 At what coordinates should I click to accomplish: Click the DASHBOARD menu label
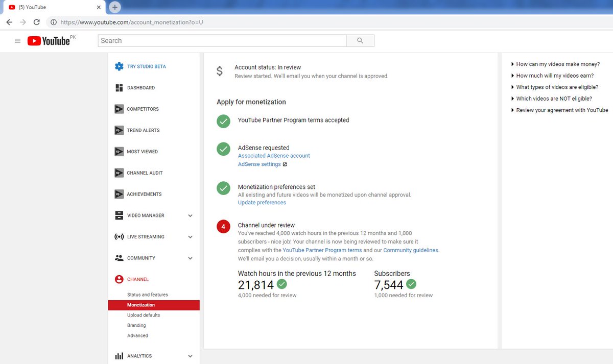coord(141,88)
